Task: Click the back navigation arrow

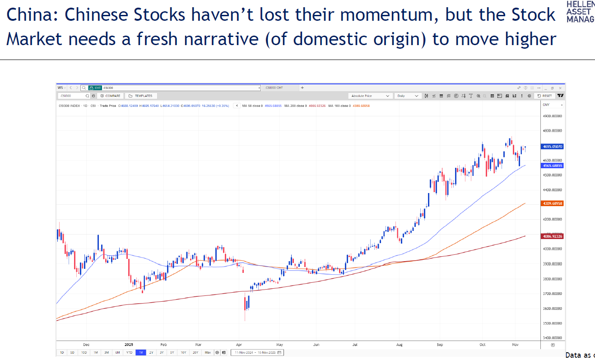Action: pos(70,88)
